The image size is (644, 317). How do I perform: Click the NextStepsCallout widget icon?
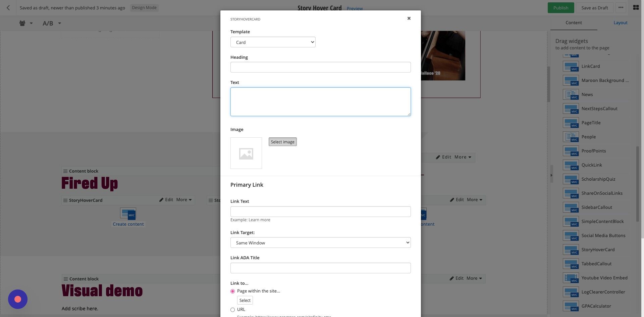(x=571, y=109)
